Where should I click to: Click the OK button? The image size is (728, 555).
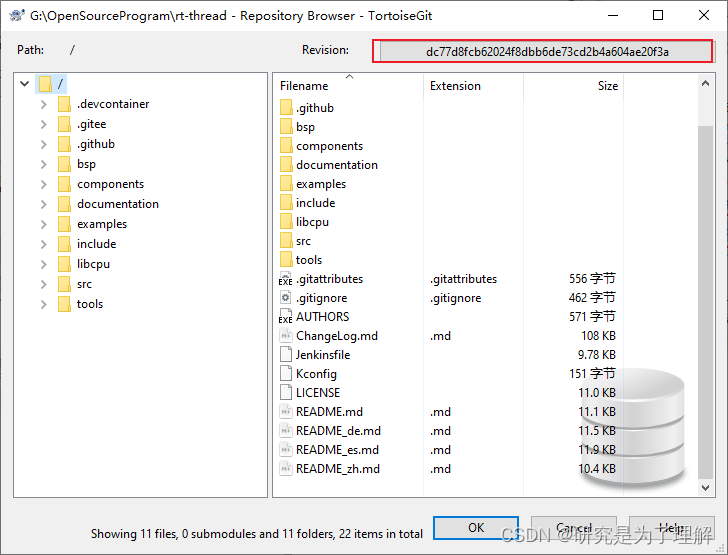(x=476, y=528)
